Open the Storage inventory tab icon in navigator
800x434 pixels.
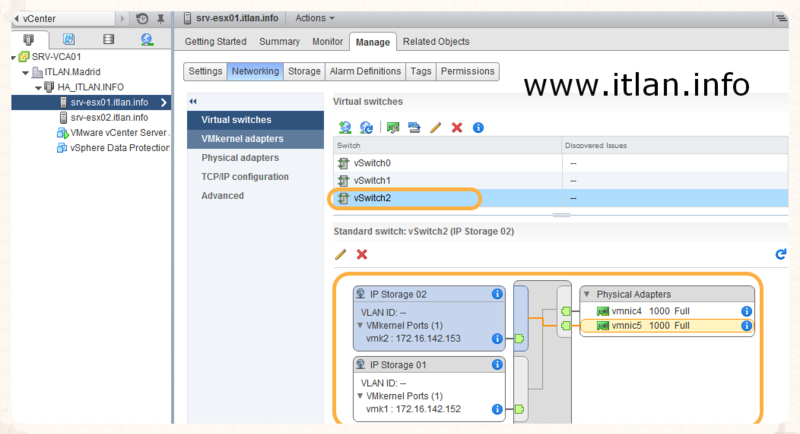coord(108,40)
